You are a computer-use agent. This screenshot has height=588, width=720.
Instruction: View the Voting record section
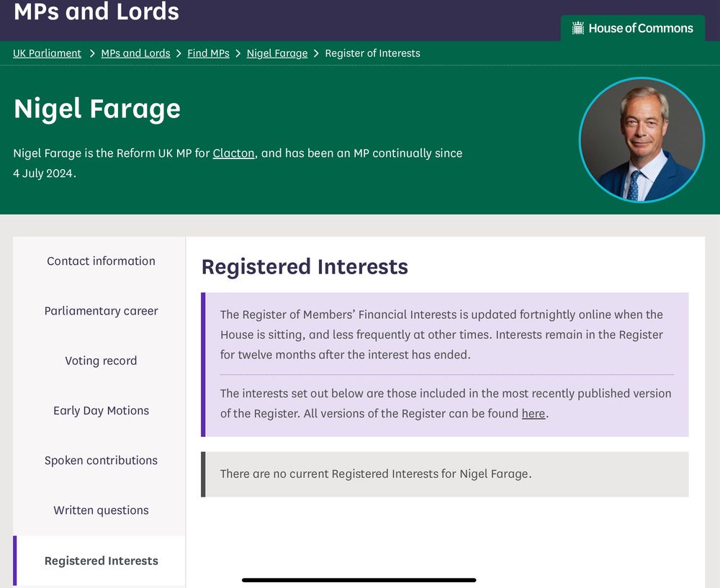99,361
